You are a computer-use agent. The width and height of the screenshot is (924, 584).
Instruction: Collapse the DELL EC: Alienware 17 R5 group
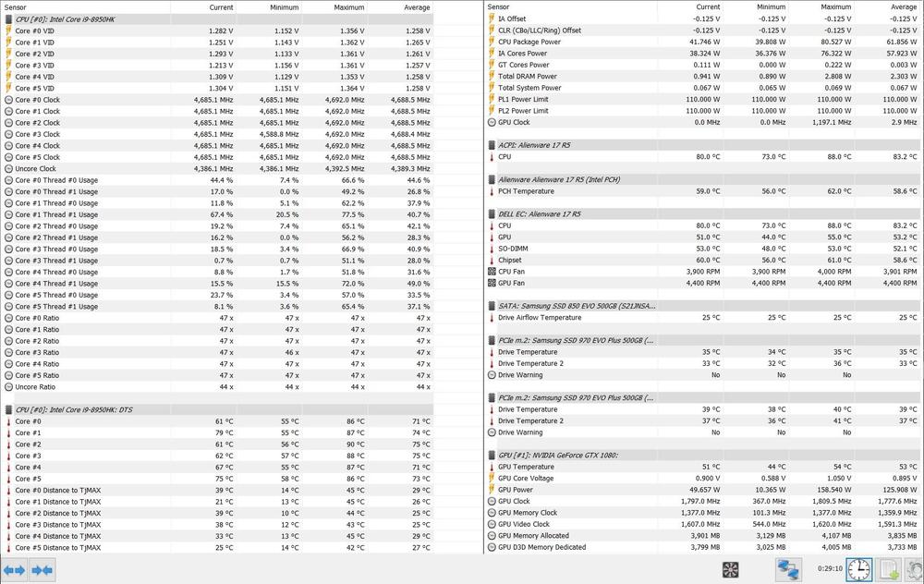[x=491, y=213]
